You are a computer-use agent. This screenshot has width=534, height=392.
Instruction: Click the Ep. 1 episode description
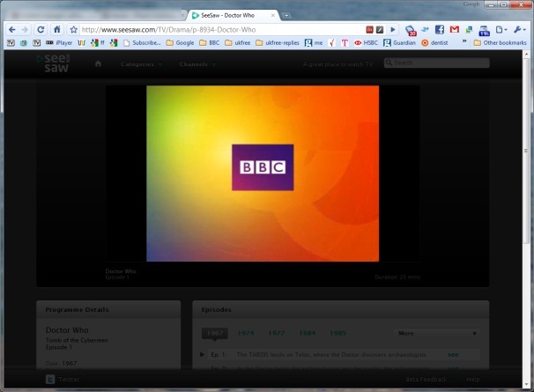coord(331,354)
